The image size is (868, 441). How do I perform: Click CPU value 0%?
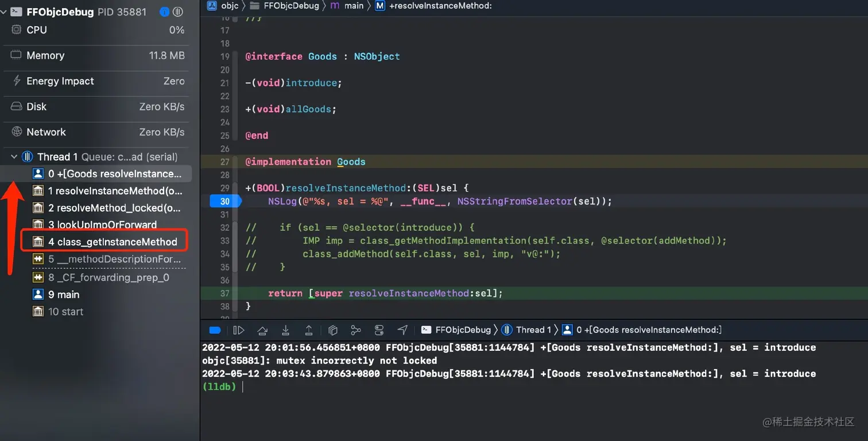pos(177,30)
